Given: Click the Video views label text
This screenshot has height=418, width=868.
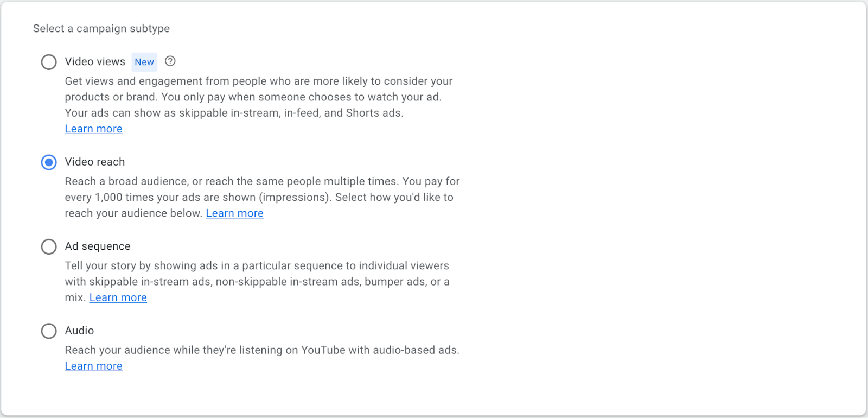Looking at the screenshot, I should [x=95, y=61].
